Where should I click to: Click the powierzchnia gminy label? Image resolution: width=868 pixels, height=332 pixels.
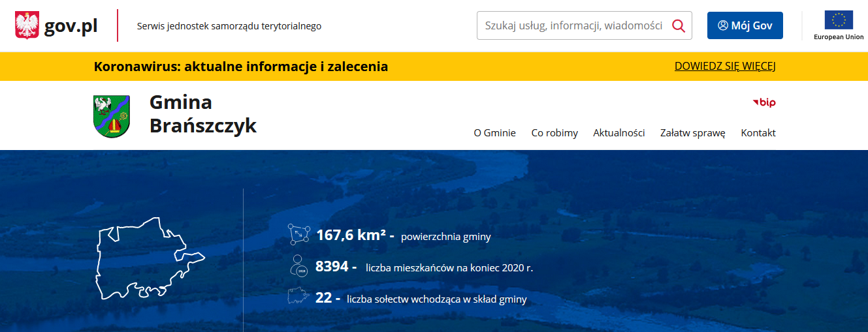[x=446, y=237]
